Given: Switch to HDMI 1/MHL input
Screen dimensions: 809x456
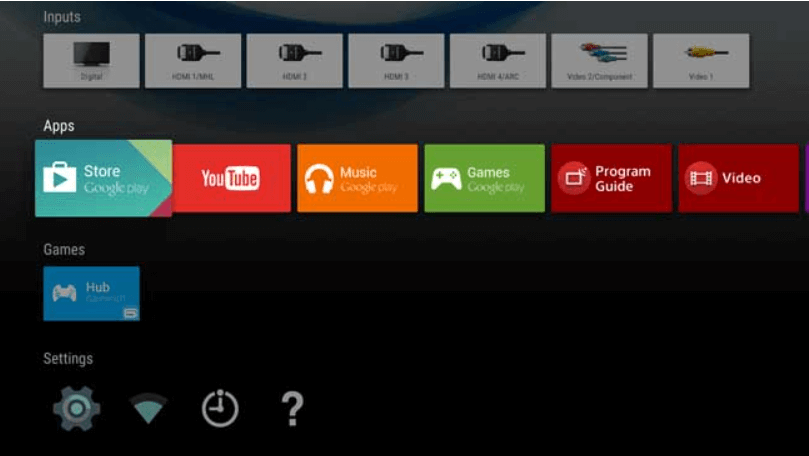Looking at the screenshot, I should point(193,61).
